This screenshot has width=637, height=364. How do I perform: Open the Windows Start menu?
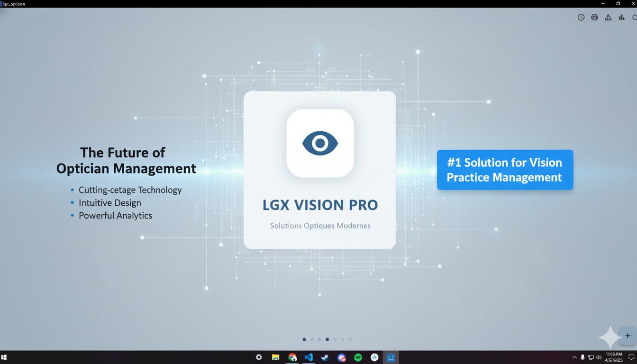[x=4, y=357]
